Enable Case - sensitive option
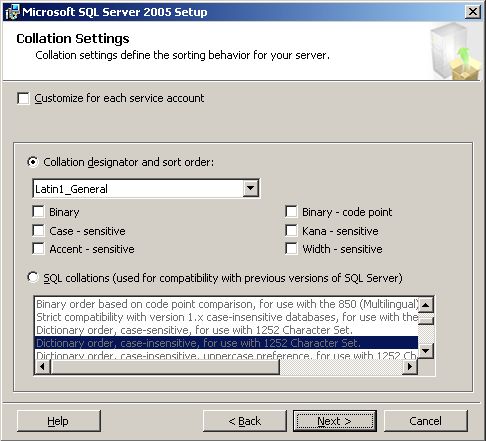Image resolution: width=486 pixels, height=441 pixels. tap(39, 231)
